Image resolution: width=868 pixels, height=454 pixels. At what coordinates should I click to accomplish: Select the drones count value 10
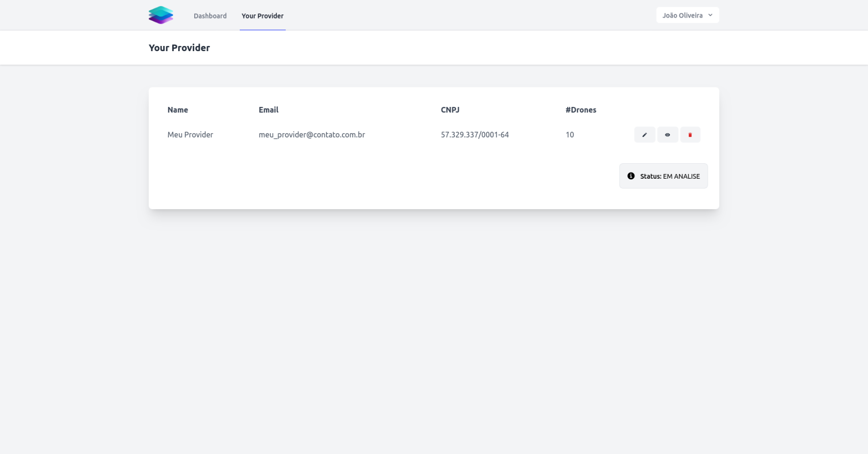coord(570,135)
